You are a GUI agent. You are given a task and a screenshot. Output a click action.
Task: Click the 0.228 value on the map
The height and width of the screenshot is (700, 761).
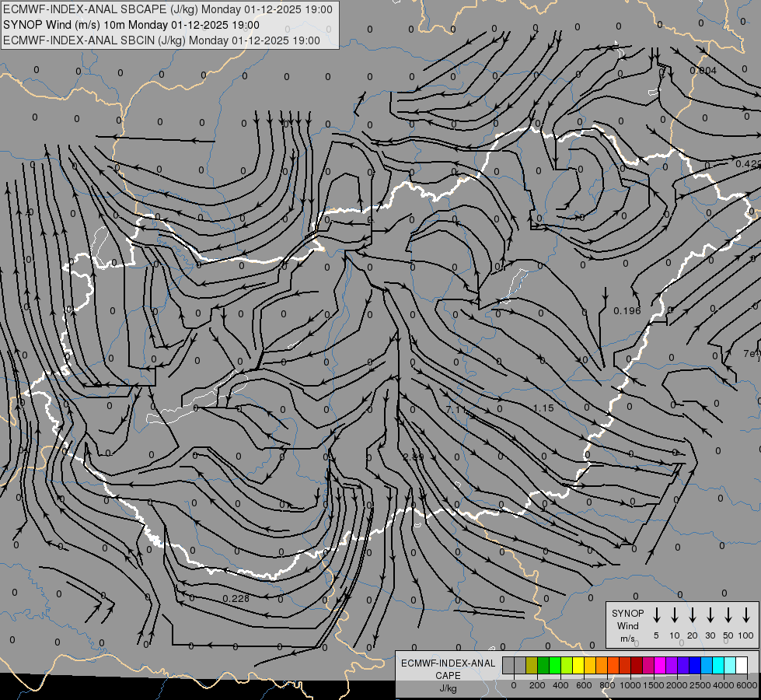(x=236, y=598)
